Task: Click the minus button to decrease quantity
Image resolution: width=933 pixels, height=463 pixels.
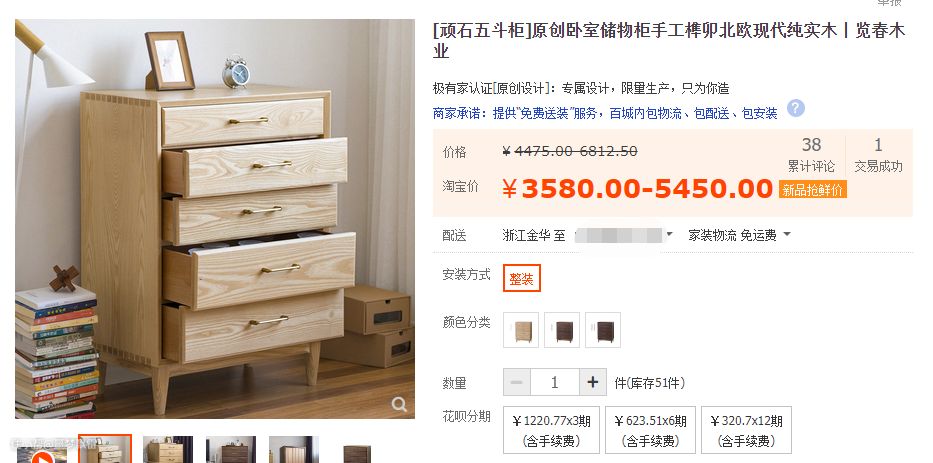Action: (x=516, y=382)
